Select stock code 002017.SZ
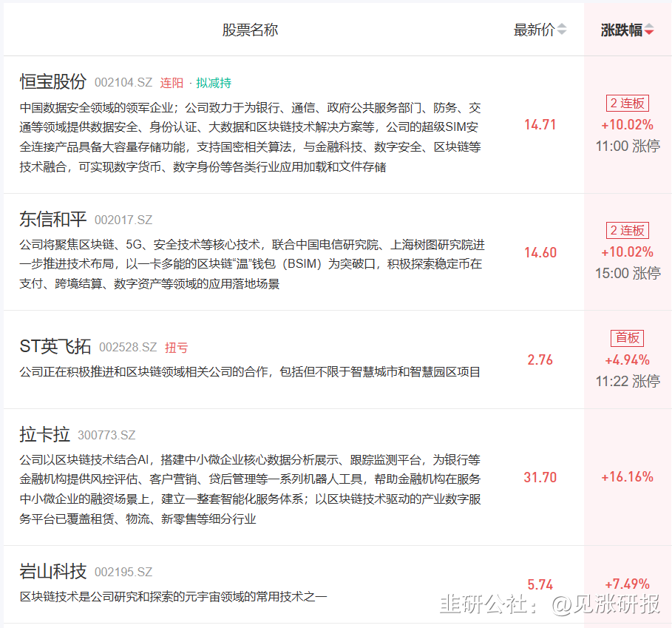Image resolution: width=672 pixels, height=628 pixels. coord(123,220)
